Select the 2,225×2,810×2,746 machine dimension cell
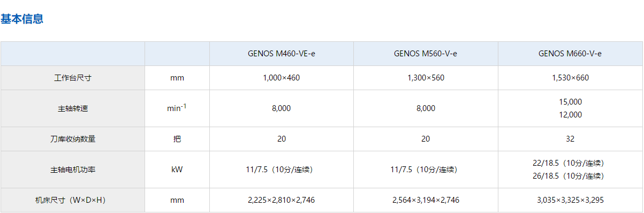 point(282,200)
